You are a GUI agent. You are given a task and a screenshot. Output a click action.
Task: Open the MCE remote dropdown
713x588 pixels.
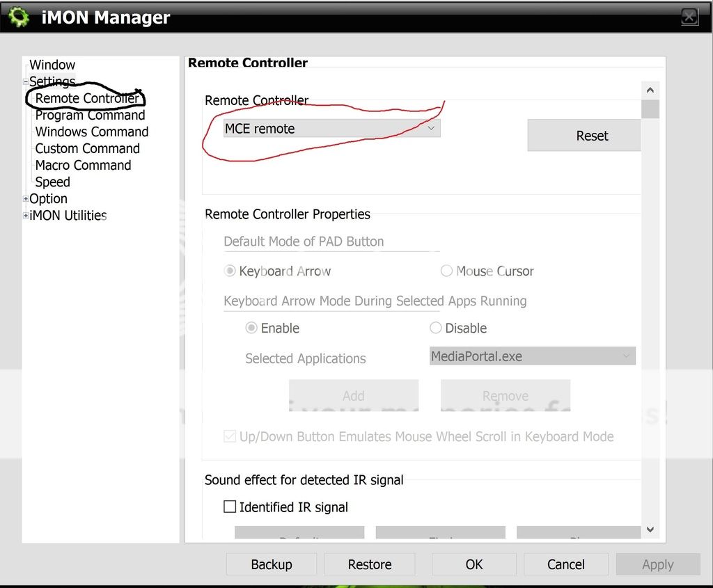[x=331, y=129]
